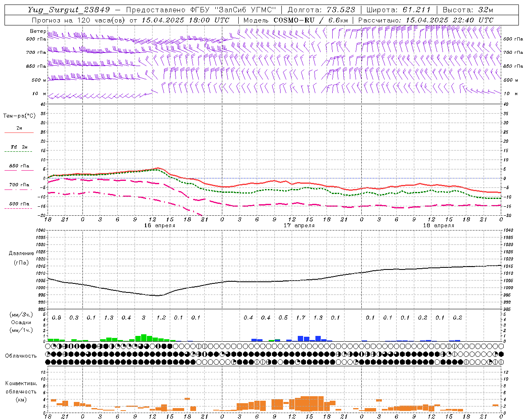The image size is (525, 420).
Task: Click the 18 апреля date label
Action: 438,225
